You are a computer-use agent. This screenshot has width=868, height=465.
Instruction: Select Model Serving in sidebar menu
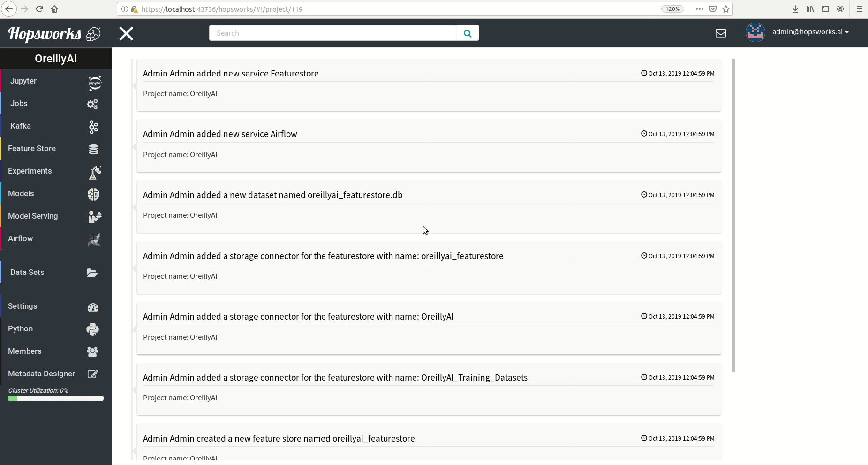(33, 216)
